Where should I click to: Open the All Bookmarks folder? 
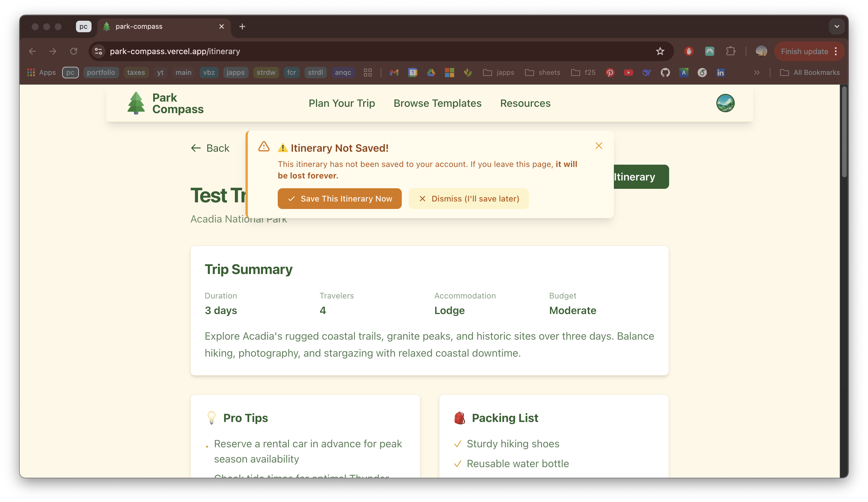(x=810, y=72)
